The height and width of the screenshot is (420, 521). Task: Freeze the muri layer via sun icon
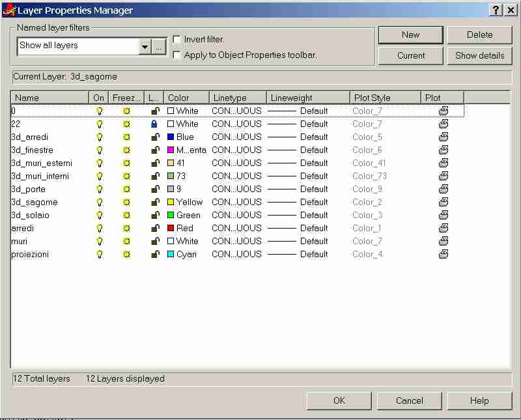pyautogui.click(x=126, y=241)
